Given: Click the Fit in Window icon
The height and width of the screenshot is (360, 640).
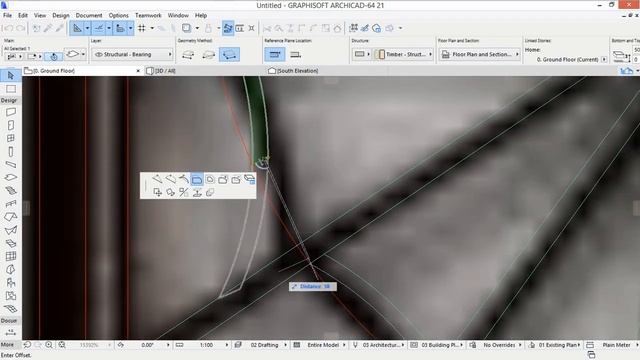Looking at the screenshot, I should click(62, 345).
